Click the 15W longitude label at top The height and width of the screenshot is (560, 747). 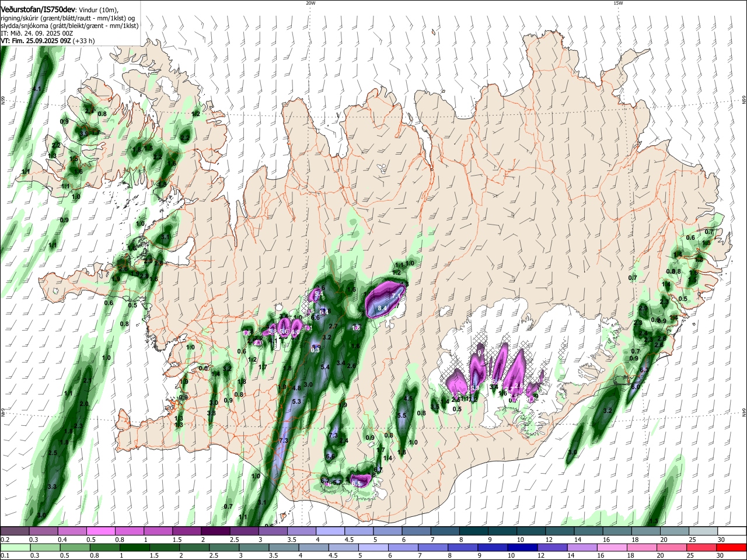(x=618, y=3)
